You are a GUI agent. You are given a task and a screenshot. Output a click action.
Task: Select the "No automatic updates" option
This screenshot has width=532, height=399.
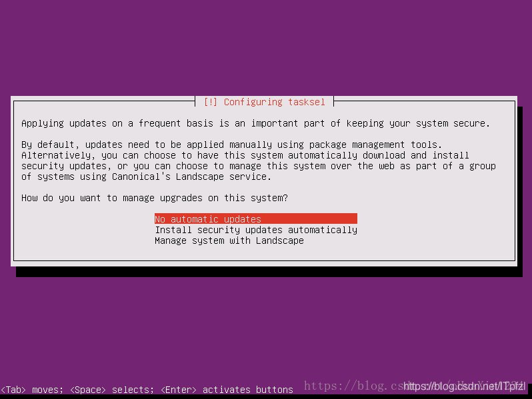[256, 218]
